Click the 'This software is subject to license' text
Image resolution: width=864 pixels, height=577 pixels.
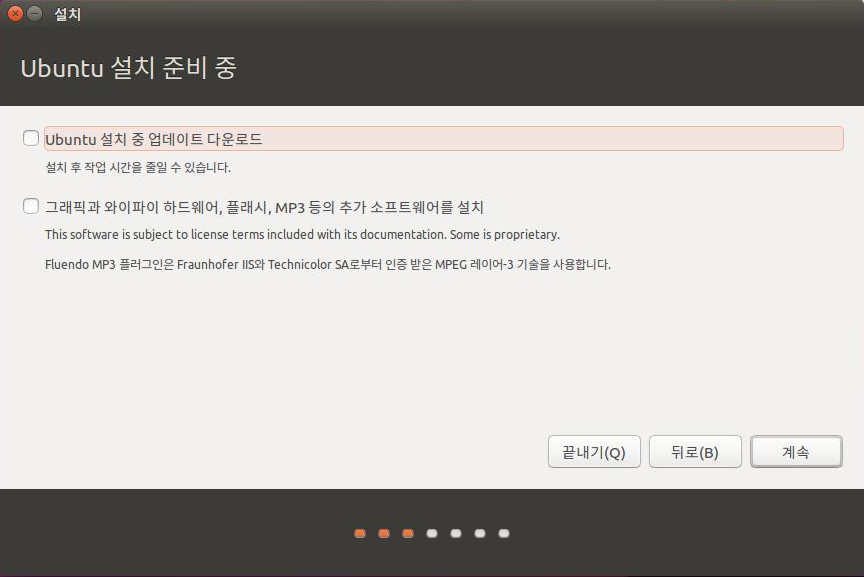tap(302, 235)
